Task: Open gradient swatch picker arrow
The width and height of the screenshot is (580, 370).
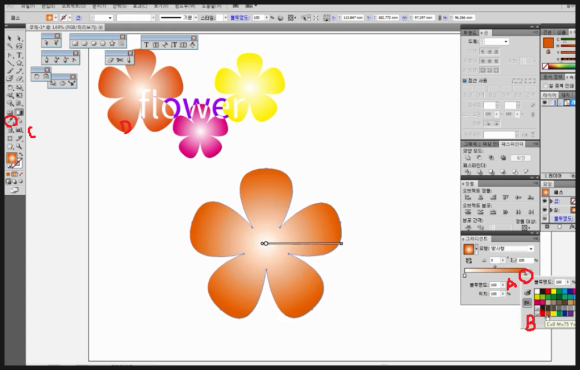Action: pyautogui.click(x=476, y=249)
